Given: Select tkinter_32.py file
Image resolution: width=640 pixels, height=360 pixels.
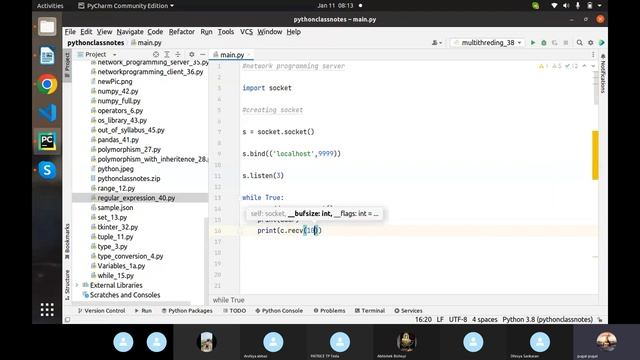Looking at the screenshot, I should [x=118, y=227].
